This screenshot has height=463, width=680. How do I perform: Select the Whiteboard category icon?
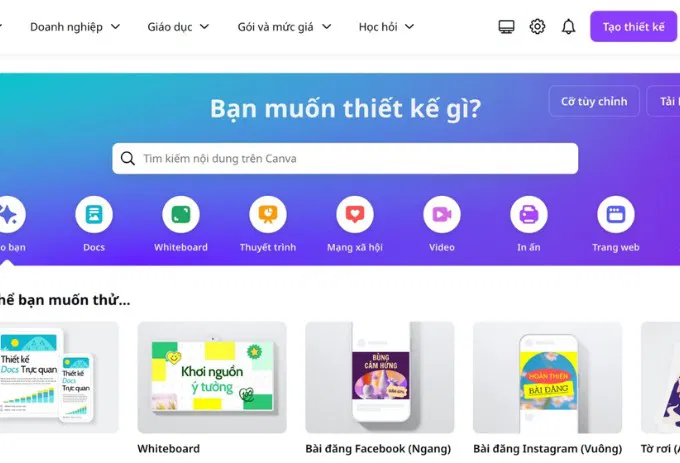coord(181,214)
